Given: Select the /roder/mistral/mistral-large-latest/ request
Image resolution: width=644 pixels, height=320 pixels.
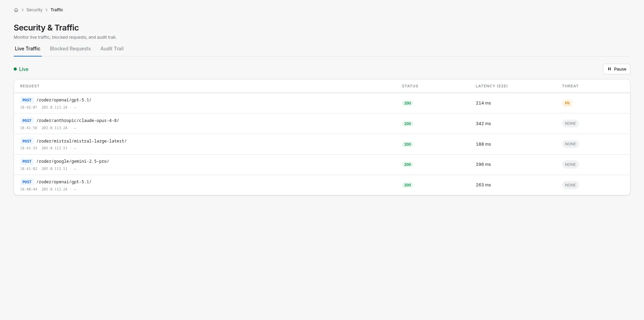Looking at the screenshot, I should [x=322, y=144].
